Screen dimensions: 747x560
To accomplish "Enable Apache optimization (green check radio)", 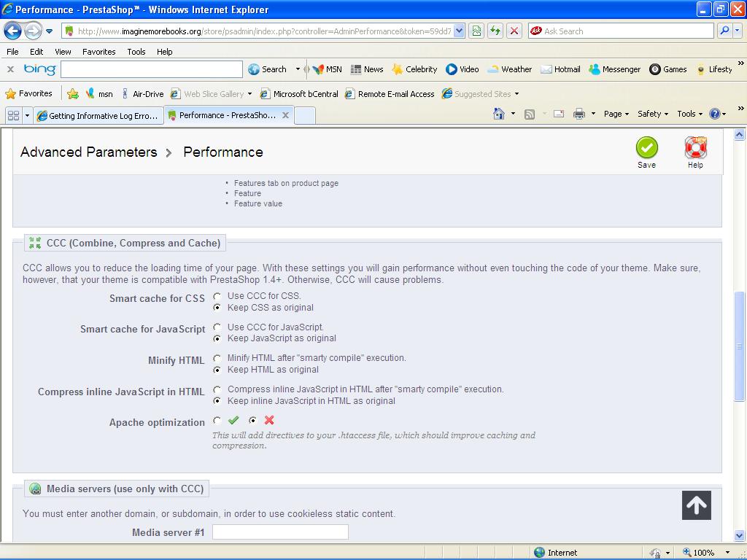I will coord(217,421).
